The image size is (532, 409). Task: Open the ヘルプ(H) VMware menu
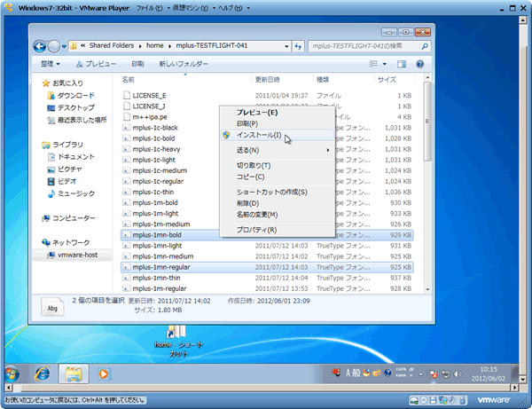pos(232,8)
